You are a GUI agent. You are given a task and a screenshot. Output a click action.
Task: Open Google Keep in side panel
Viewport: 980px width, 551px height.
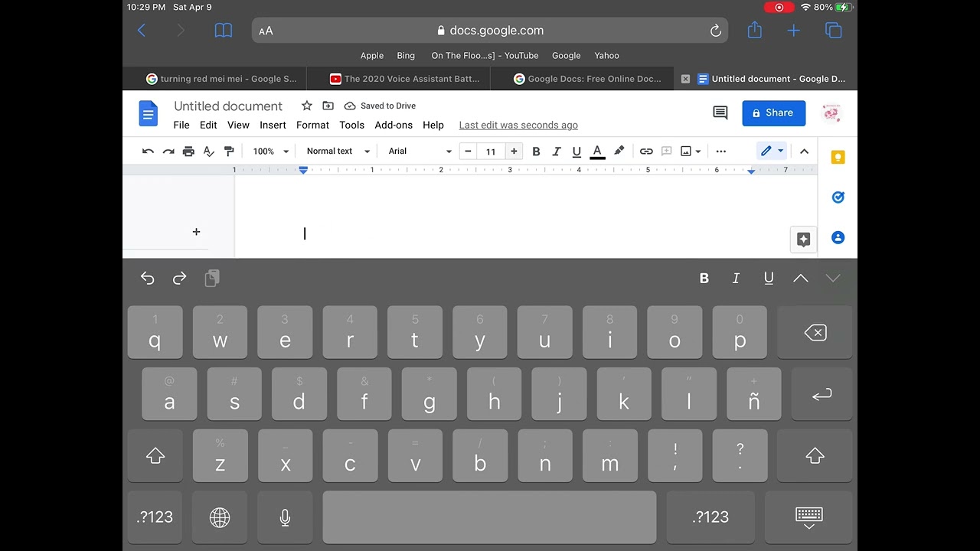[838, 157]
